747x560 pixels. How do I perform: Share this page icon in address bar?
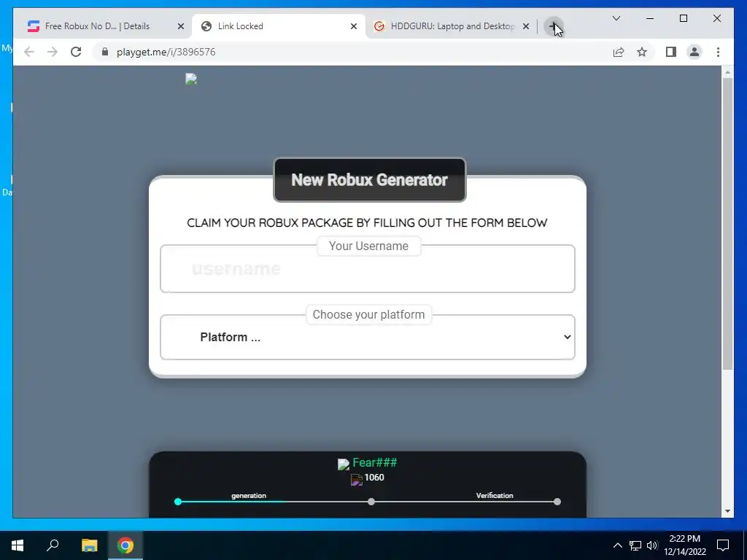tap(619, 52)
